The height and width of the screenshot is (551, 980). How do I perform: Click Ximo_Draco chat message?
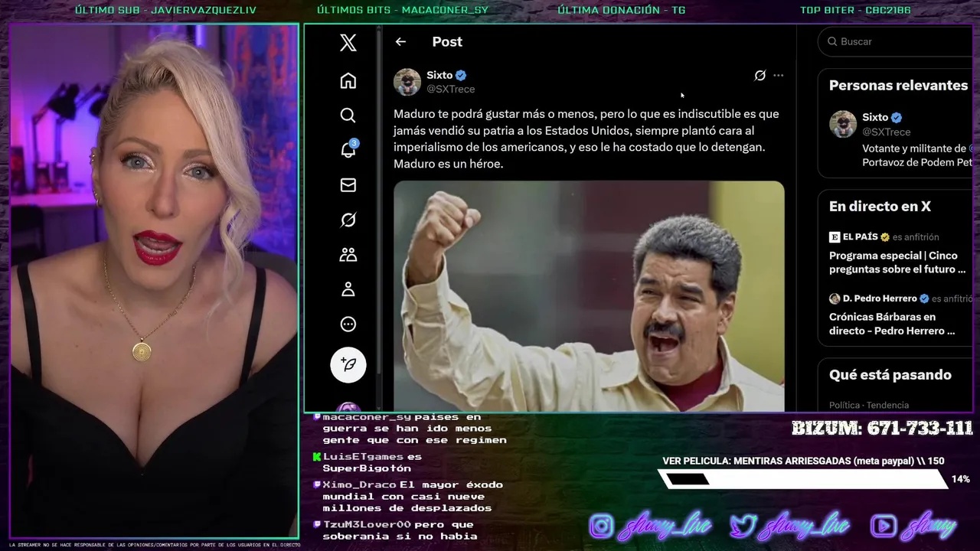[x=408, y=496]
